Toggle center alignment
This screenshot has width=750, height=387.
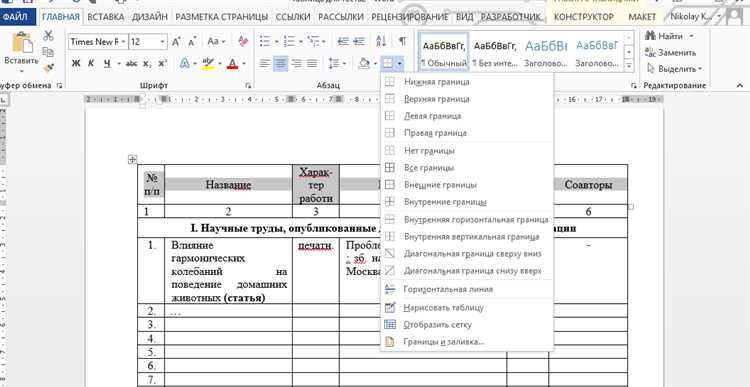(281, 63)
